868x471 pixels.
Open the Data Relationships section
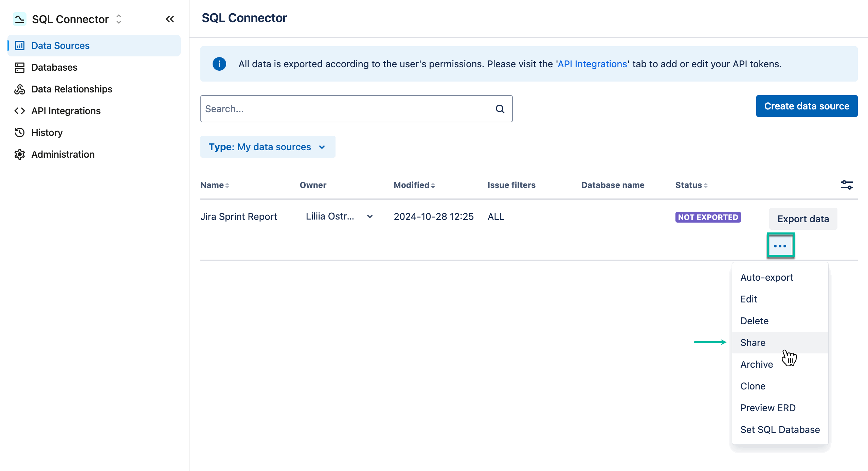tap(72, 89)
